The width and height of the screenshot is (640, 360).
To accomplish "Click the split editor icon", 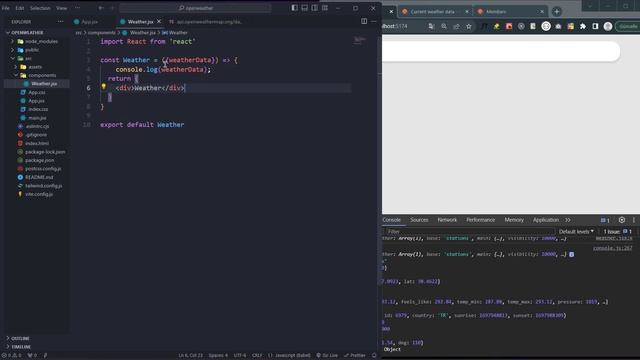I will [364, 21].
